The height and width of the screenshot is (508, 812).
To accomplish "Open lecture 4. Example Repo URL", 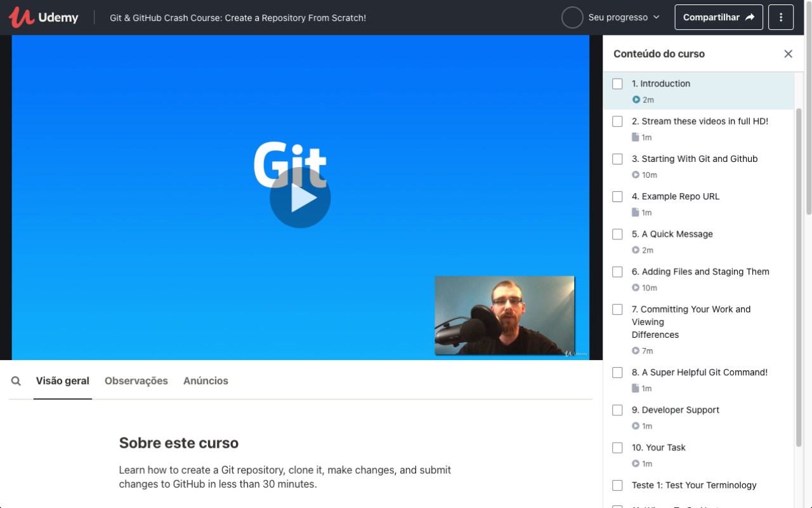I will (698, 204).
